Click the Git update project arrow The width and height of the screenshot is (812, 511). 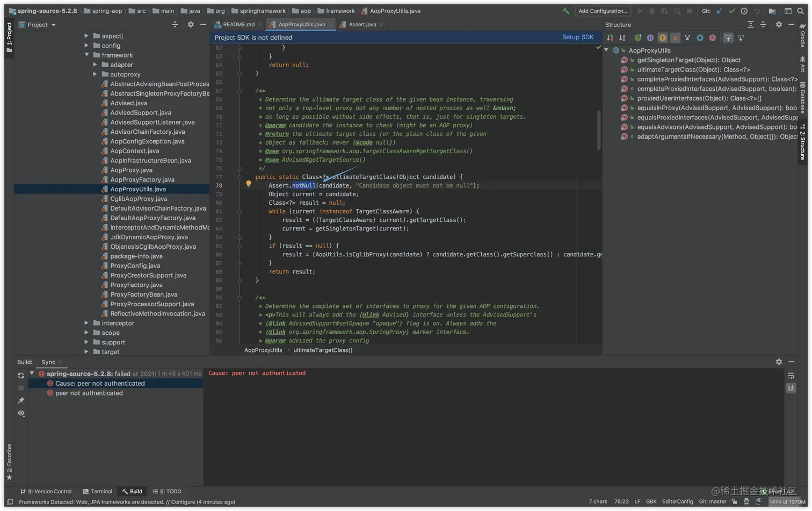[x=719, y=11]
